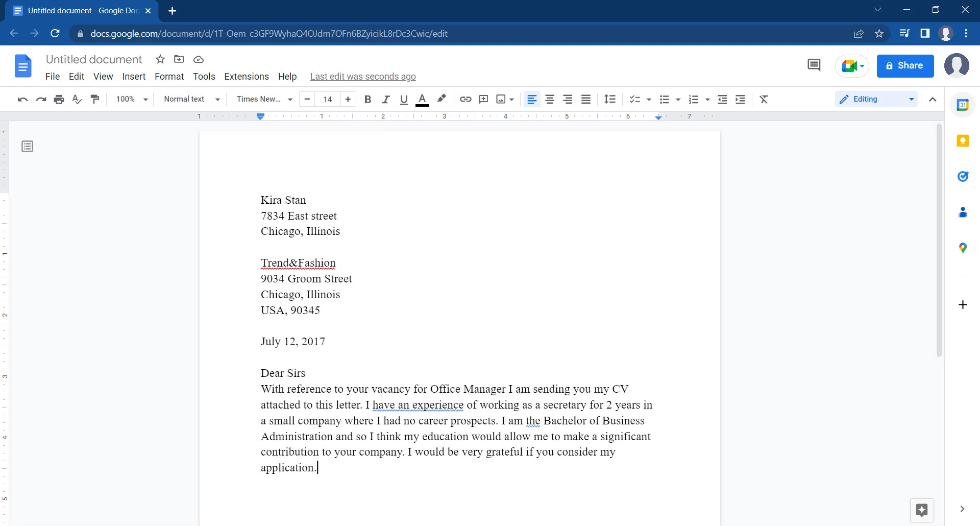Click the Clear formatting icon
980x526 pixels.
(x=764, y=100)
